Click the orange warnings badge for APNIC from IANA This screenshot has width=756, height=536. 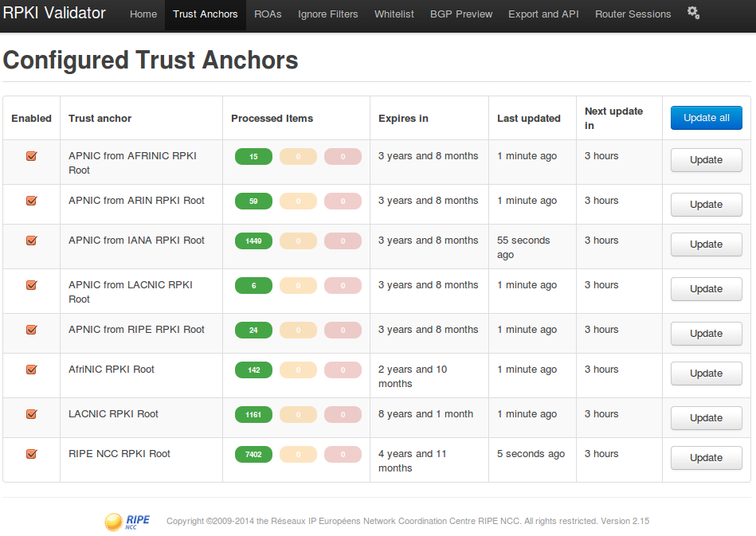tap(299, 241)
